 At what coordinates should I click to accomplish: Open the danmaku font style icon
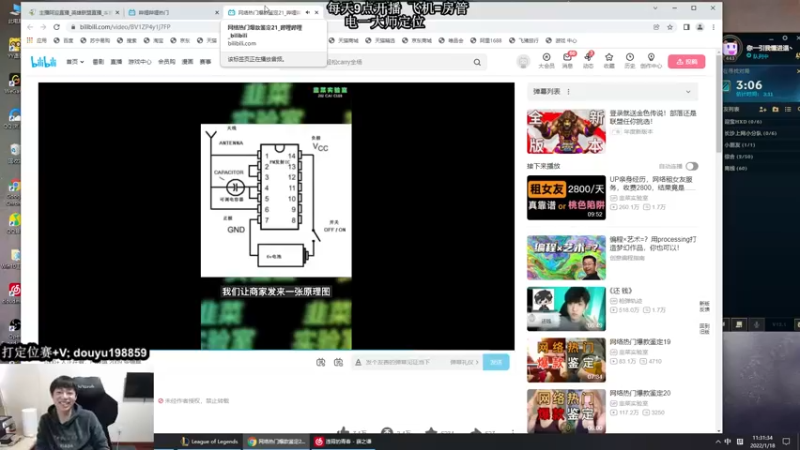[358, 362]
